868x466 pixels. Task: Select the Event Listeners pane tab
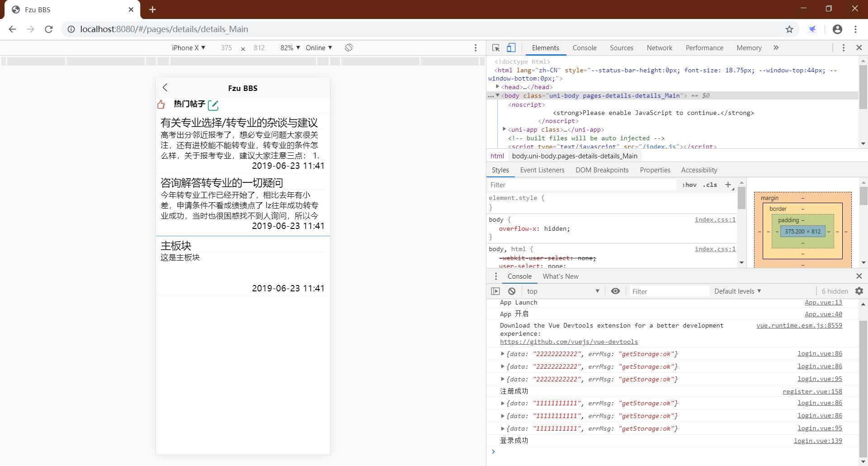click(x=542, y=170)
